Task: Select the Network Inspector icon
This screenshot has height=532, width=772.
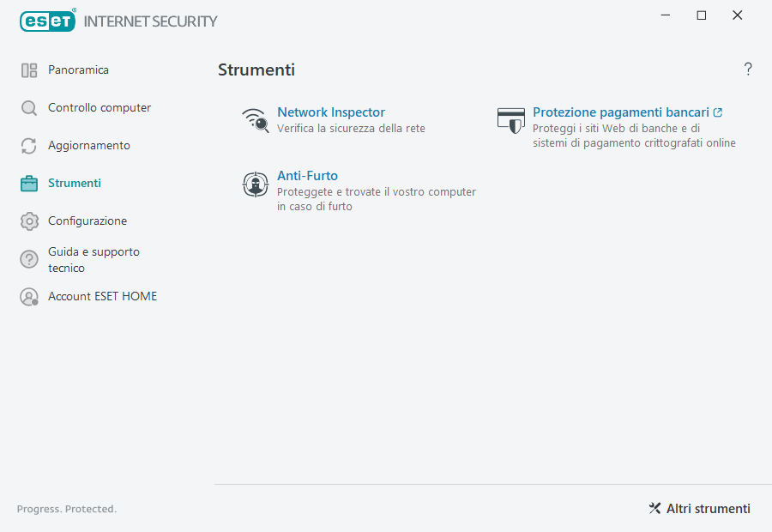Action: pos(255,120)
